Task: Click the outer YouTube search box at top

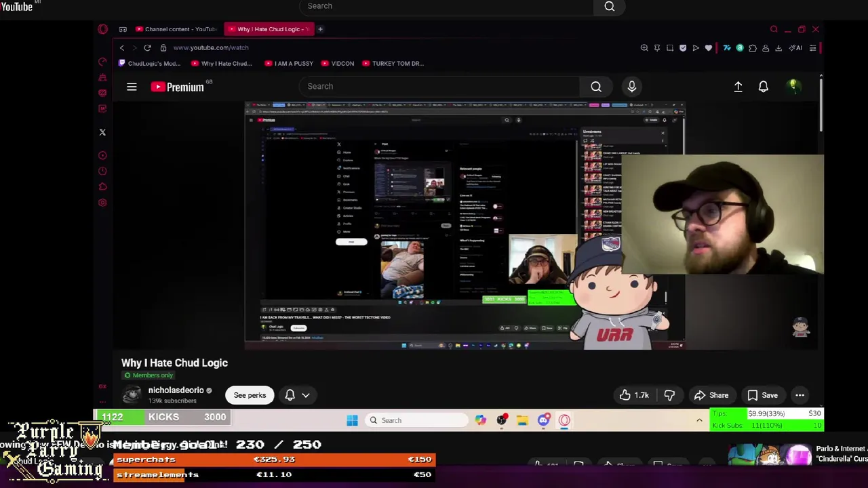Action: click(446, 7)
